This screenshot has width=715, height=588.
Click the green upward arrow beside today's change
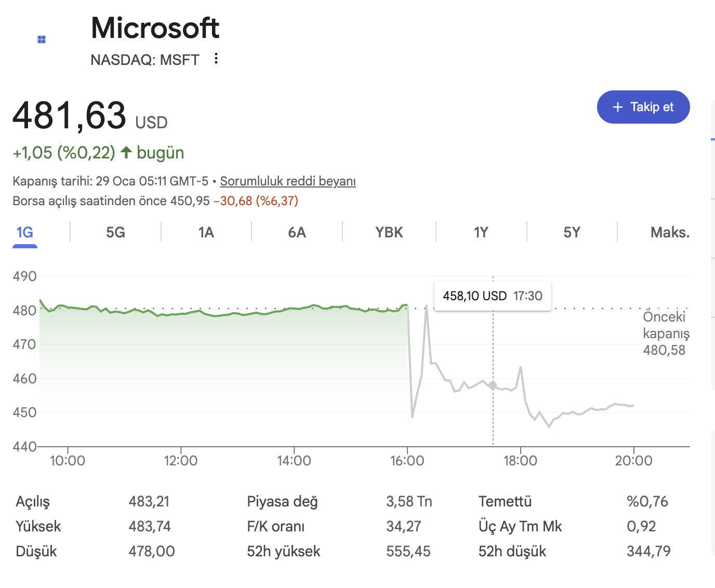126,152
